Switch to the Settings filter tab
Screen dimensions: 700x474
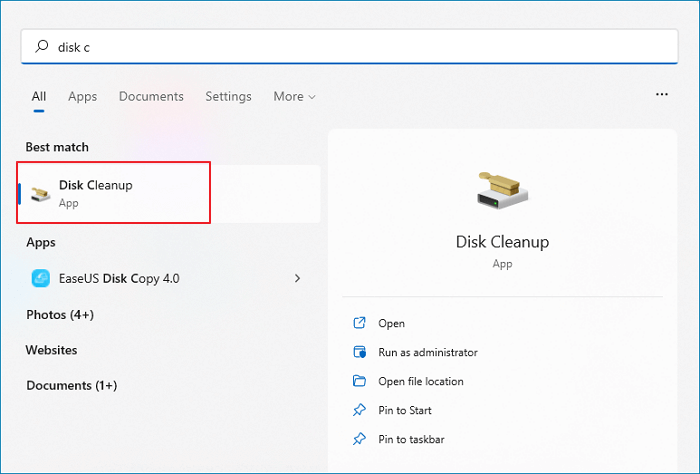(228, 97)
